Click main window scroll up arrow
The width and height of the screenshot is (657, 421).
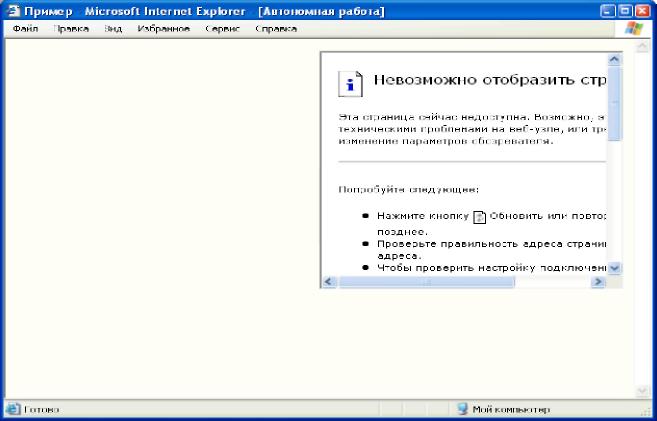pos(642,46)
